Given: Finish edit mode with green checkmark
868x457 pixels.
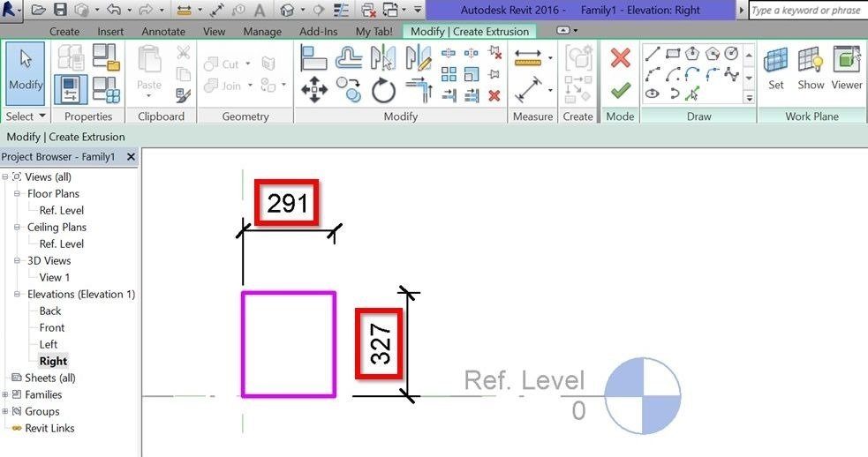Looking at the screenshot, I should point(620,90).
